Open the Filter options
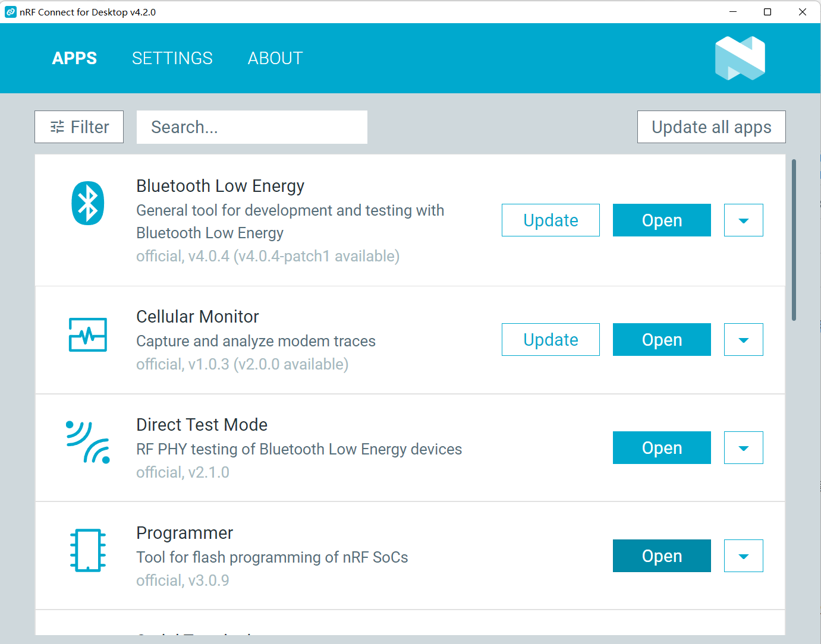Image resolution: width=821 pixels, height=644 pixels. click(79, 127)
